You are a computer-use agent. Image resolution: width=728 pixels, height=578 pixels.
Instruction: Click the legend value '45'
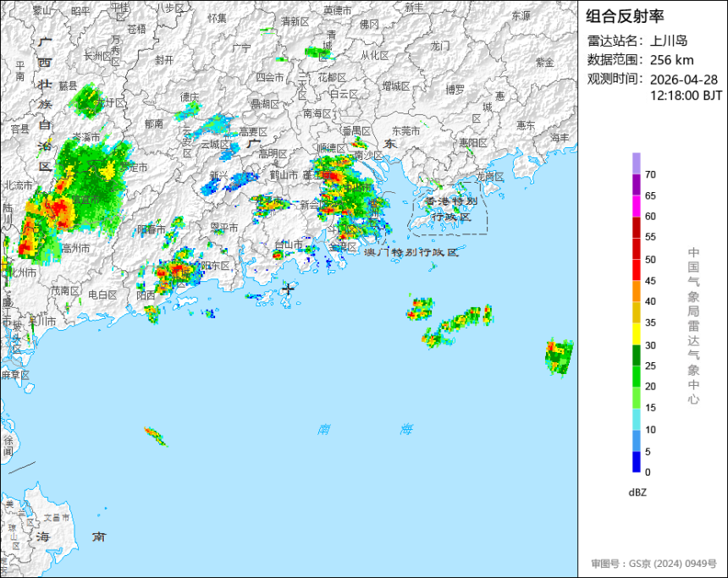click(650, 281)
